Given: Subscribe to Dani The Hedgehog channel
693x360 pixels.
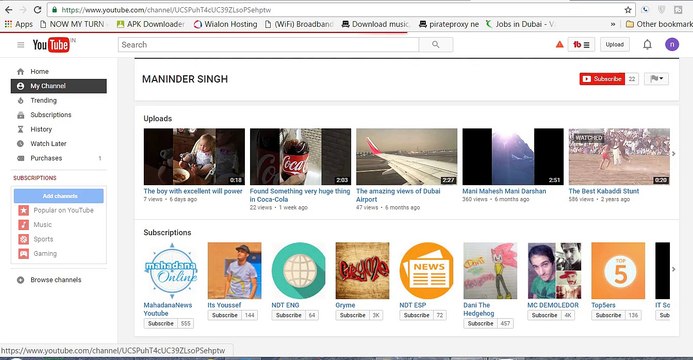Looking at the screenshot, I should point(480,323).
